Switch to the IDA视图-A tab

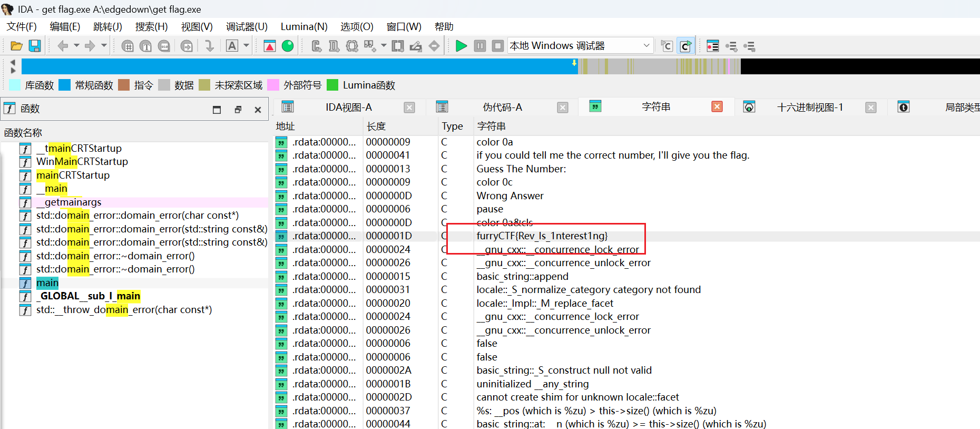tap(348, 108)
